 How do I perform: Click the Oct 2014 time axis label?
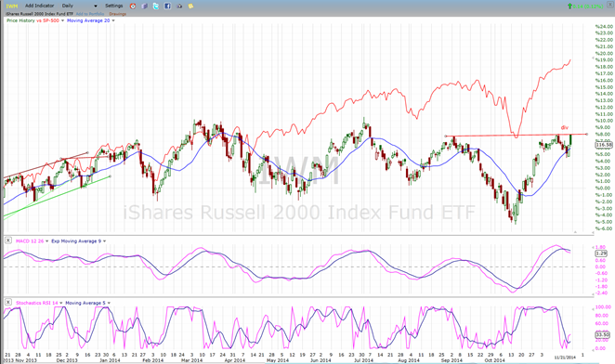click(x=494, y=360)
